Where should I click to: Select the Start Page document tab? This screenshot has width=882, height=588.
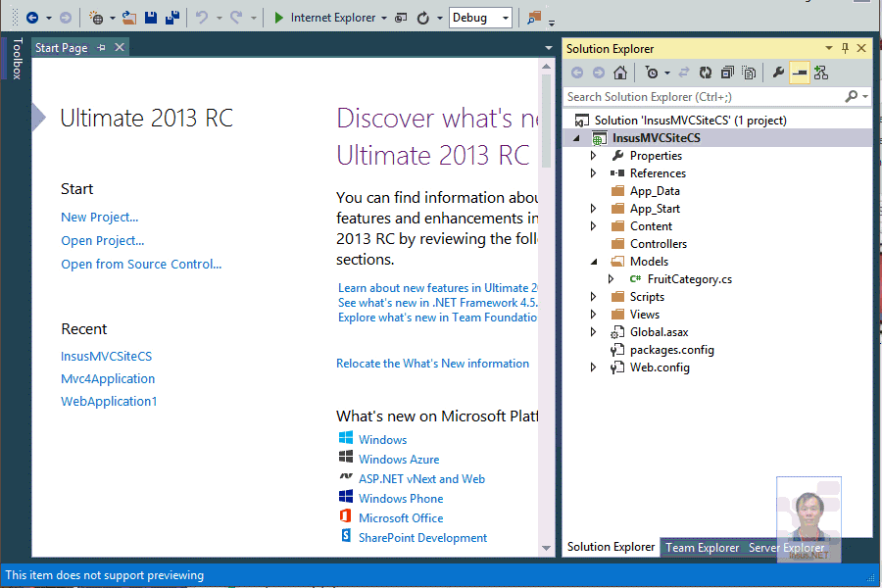62,48
